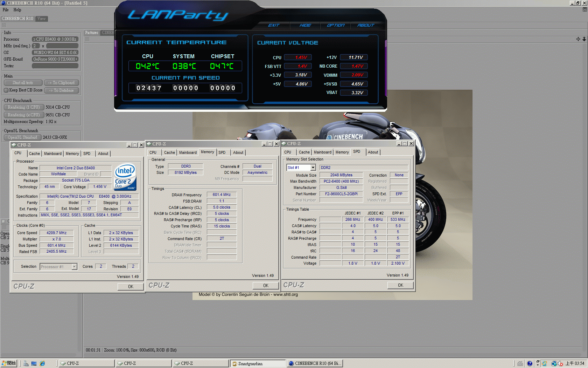588x368 pixels.
Task: Click the Size value 8192 MBytes
Action: click(x=185, y=172)
